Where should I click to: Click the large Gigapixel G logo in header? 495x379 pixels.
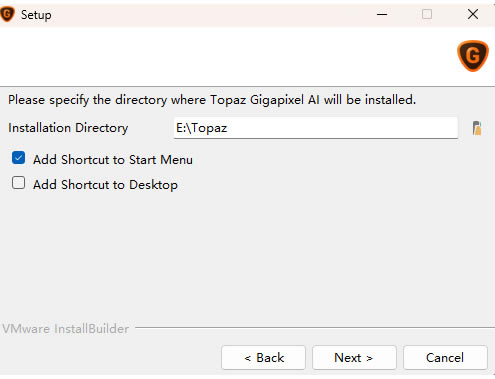pyautogui.click(x=473, y=56)
